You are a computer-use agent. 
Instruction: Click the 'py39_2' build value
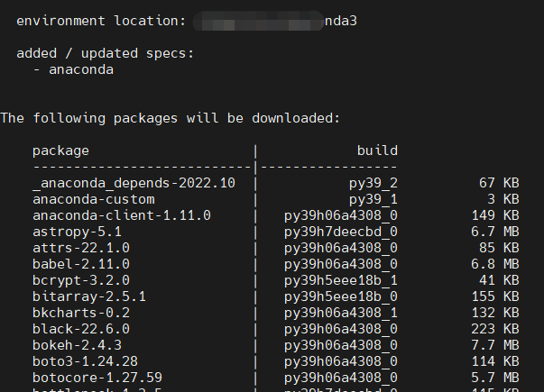click(373, 183)
